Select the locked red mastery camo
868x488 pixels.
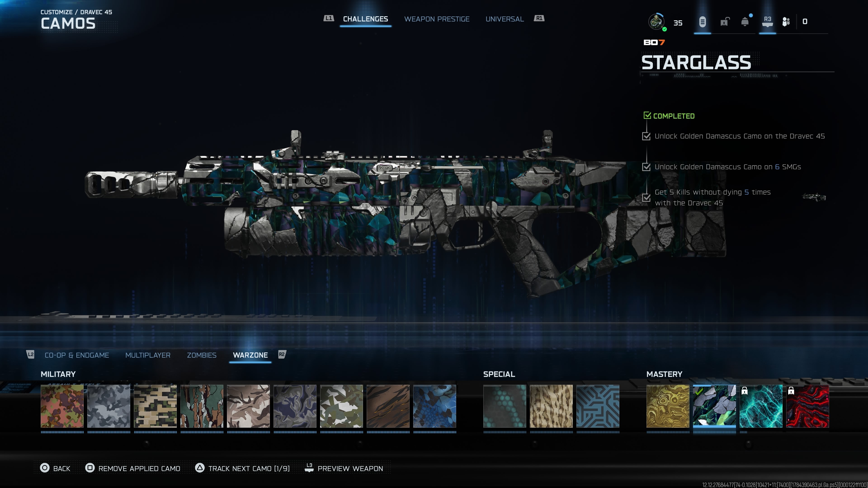(x=807, y=406)
